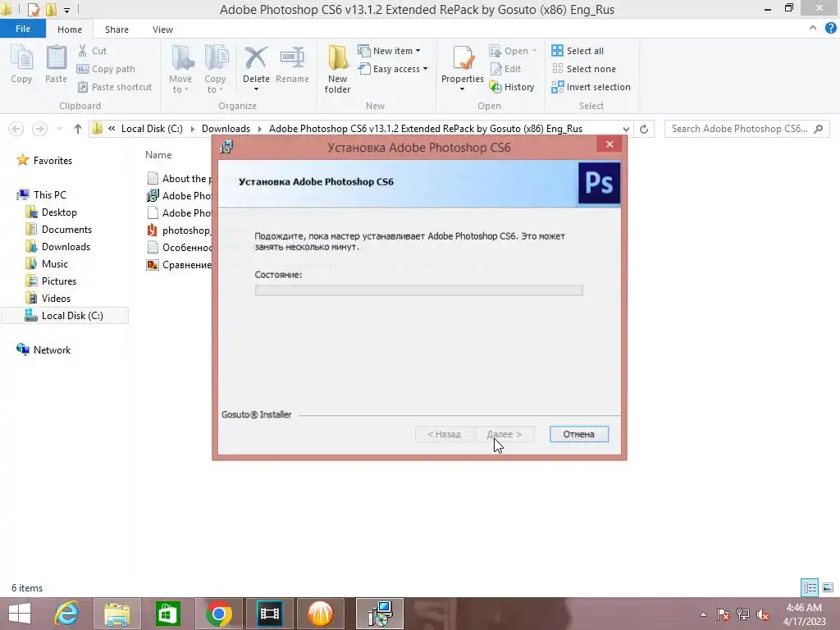Select Favorites in navigation pane

45,160
